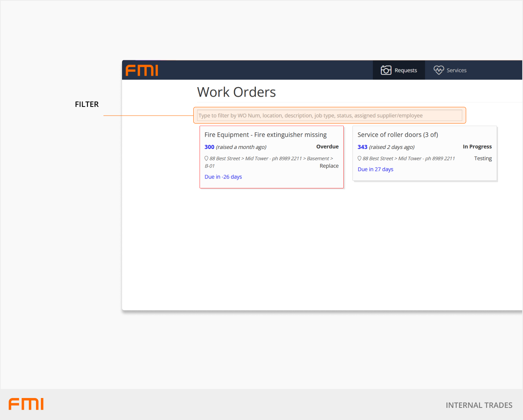This screenshot has height=420, width=523.
Task: Click the 'Due in 27 days' text
Action: coord(375,169)
